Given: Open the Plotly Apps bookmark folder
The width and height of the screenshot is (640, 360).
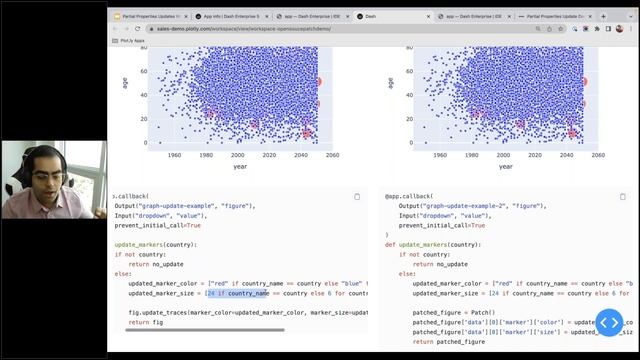Looking at the screenshot, I should point(129,40).
